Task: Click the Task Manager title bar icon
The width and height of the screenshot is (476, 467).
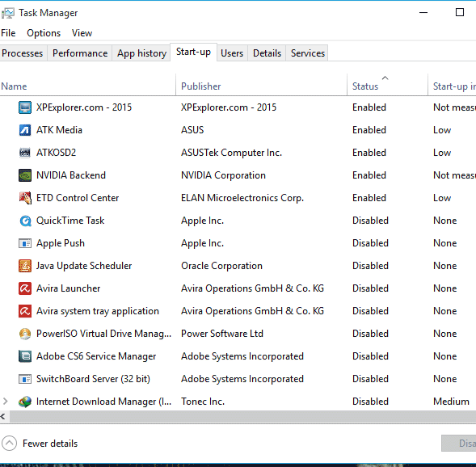Action: click(x=8, y=13)
